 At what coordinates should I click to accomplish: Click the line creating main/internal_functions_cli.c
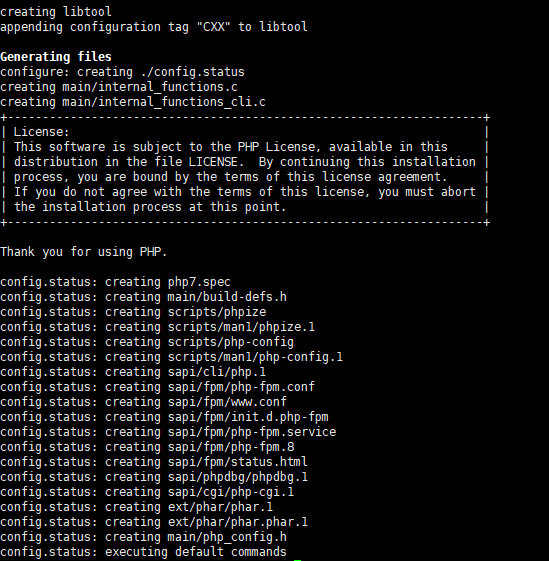133,102
